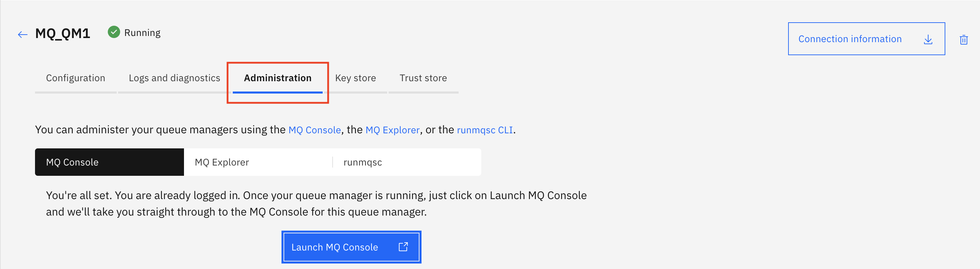980x269 pixels.
Task: Click the back arrow beside MQ_QM1
Action: click(x=23, y=35)
